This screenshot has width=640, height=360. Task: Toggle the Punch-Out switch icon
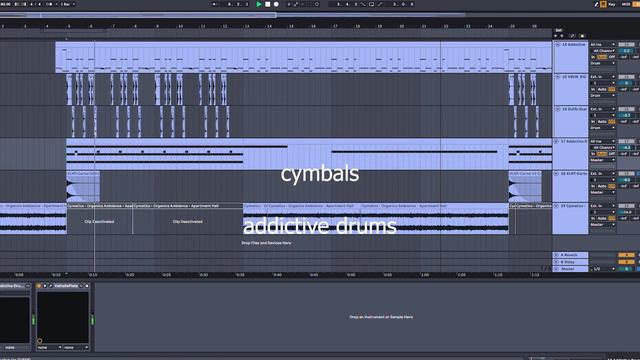[380, 4]
